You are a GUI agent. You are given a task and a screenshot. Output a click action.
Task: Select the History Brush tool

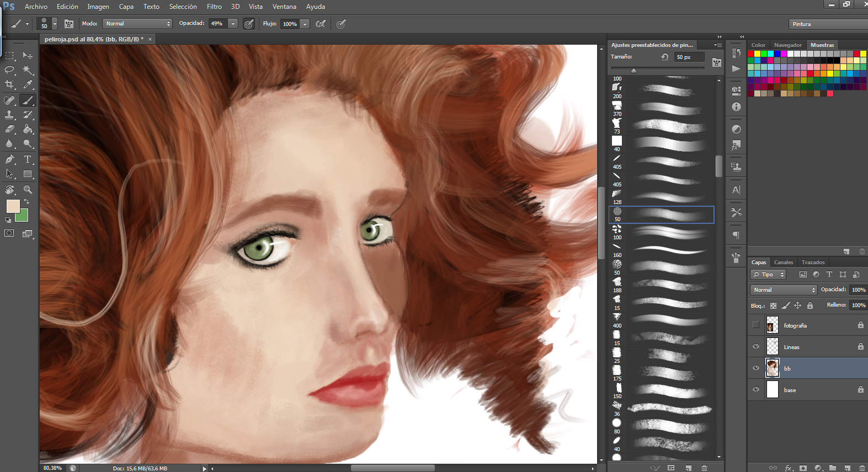click(28, 115)
